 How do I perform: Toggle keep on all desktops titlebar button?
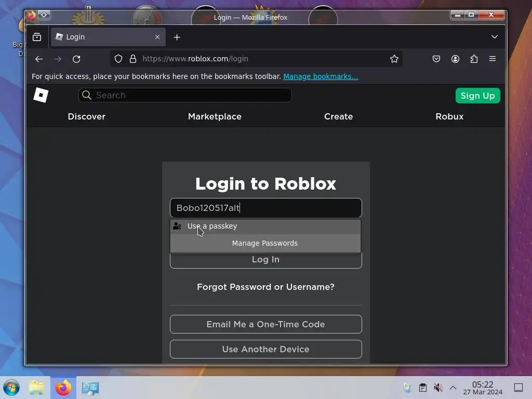pos(44,15)
